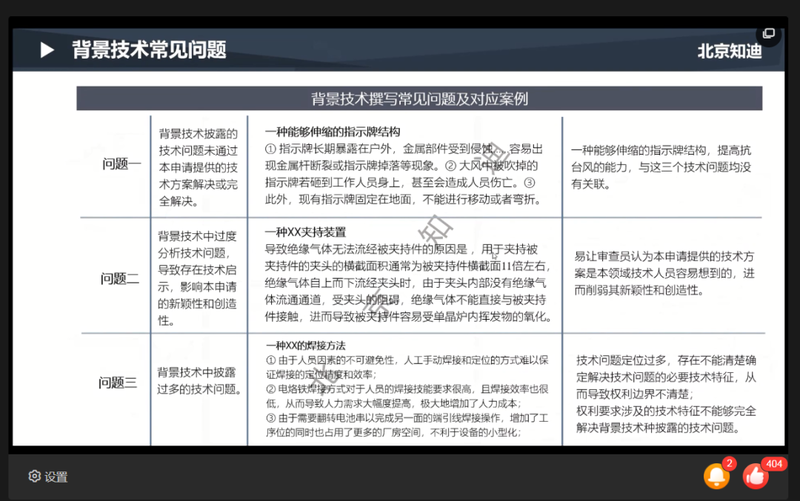Click the white play triangle in slide header
The height and width of the screenshot is (501, 800).
(46, 50)
